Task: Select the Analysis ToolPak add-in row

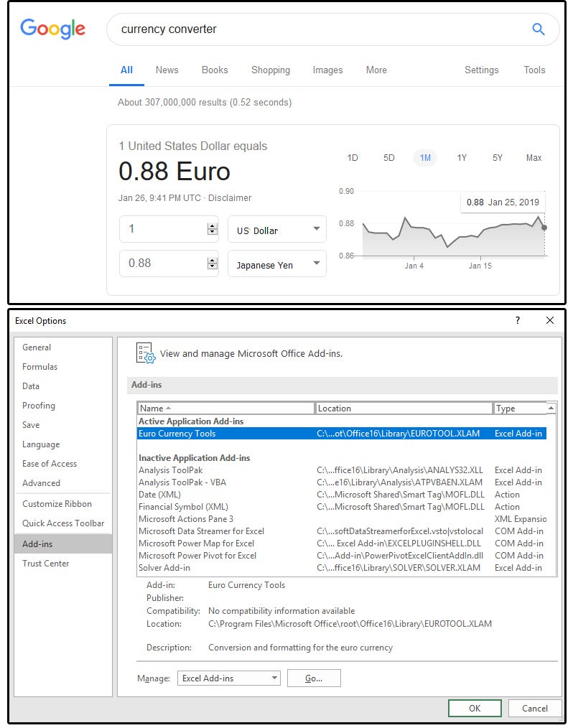Action: [342, 470]
